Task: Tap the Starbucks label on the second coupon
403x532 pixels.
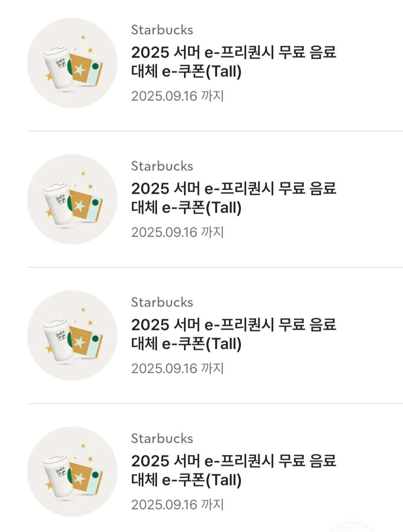Action: click(162, 166)
